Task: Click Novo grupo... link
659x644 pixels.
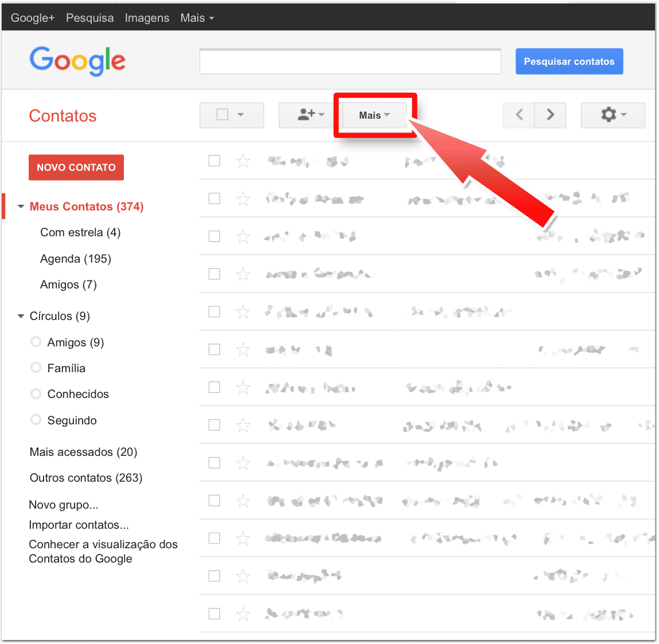Action: pos(64,505)
